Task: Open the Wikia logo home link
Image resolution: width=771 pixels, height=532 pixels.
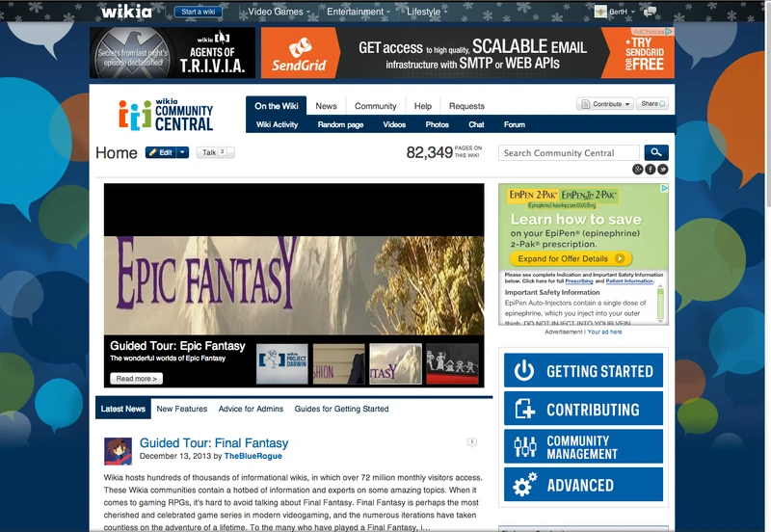Action: [x=129, y=12]
